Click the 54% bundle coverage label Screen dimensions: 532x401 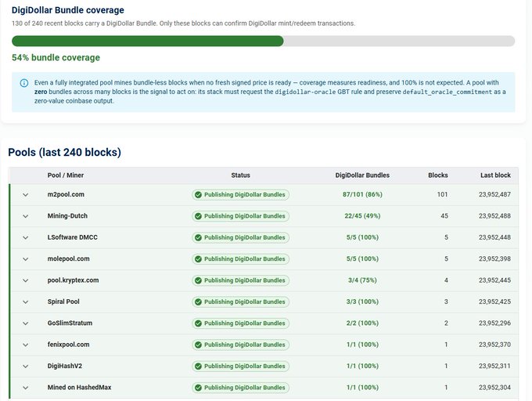tap(56, 58)
